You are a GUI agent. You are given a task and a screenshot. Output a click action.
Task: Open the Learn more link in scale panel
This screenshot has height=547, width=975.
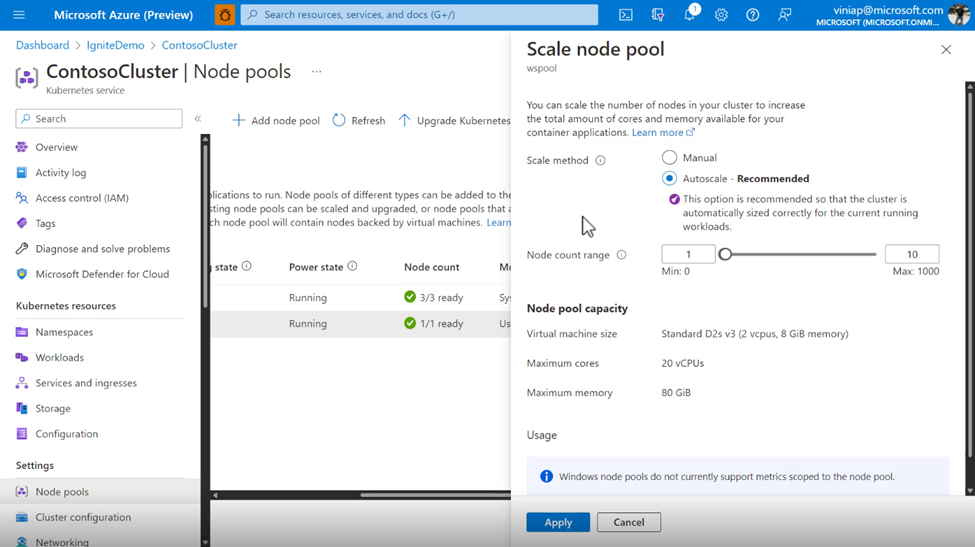663,132
